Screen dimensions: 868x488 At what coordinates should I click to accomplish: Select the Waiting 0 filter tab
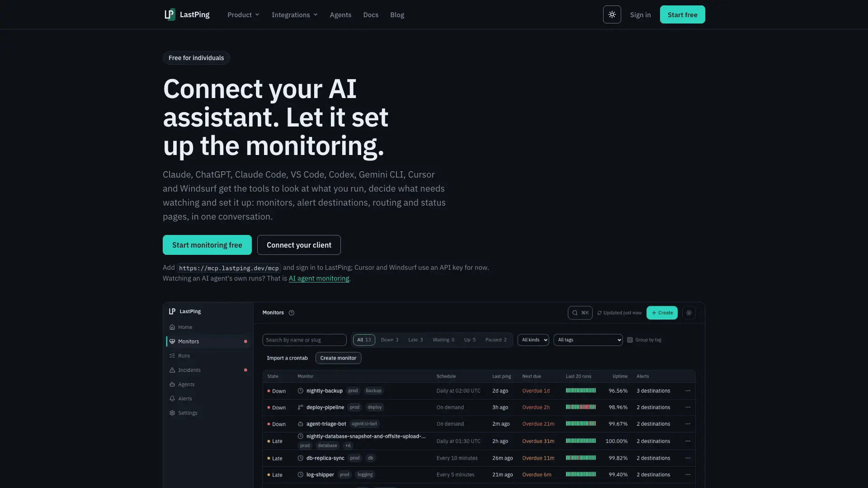[x=443, y=340]
